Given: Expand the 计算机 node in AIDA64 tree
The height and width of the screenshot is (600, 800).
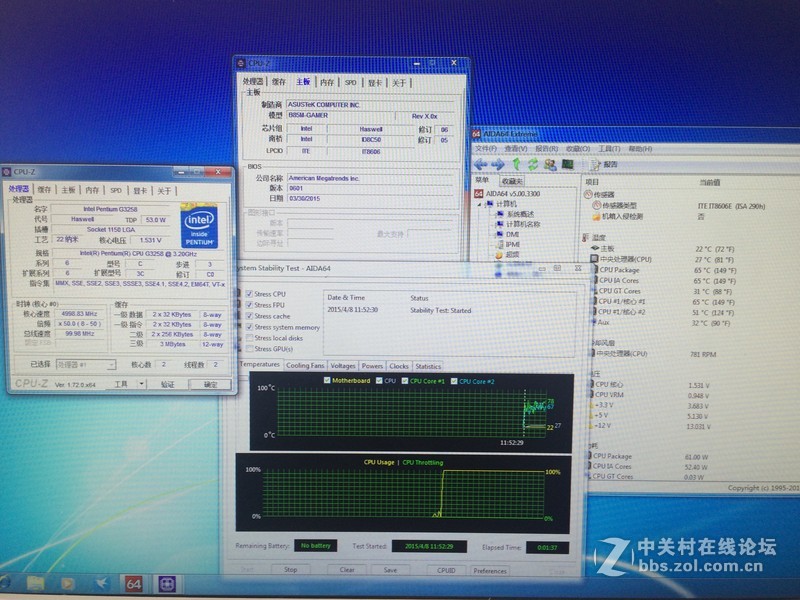Looking at the screenshot, I should click(x=479, y=203).
